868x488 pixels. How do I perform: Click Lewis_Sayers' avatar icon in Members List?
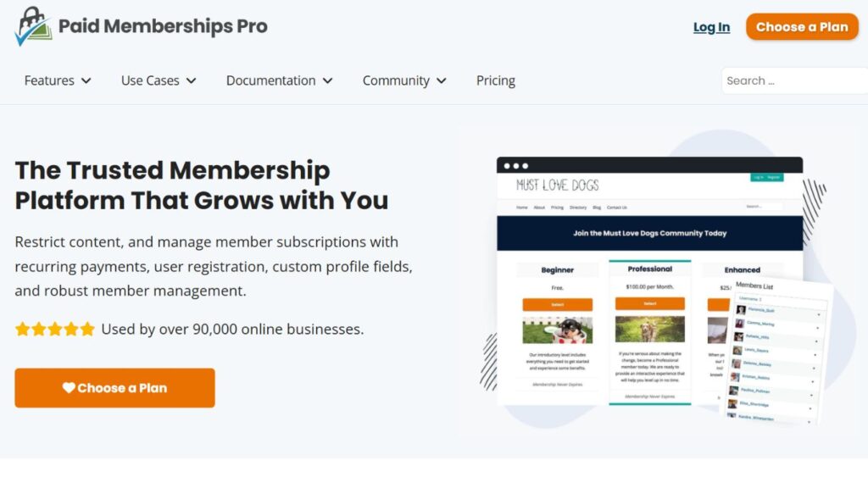pos(736,352)
